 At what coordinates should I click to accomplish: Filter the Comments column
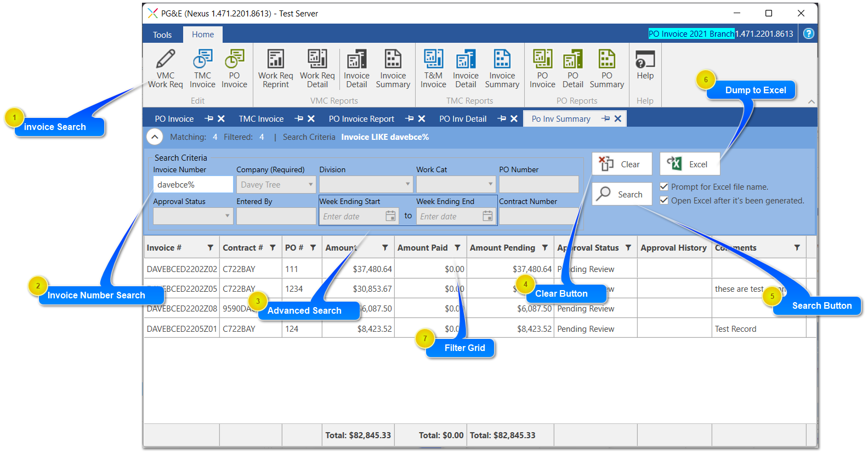pos(797,248)
